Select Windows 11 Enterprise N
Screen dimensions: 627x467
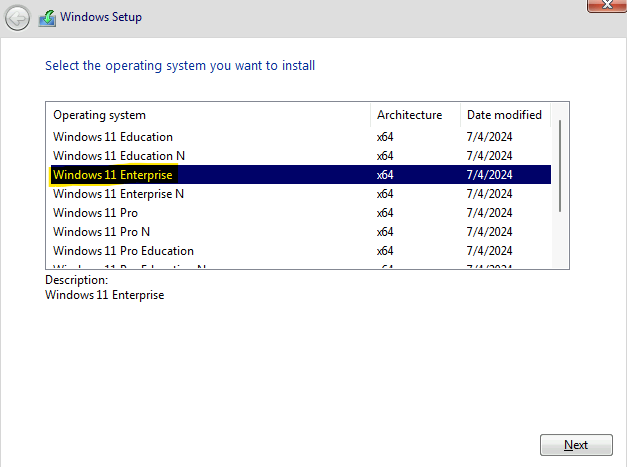[x=301, y=194]
